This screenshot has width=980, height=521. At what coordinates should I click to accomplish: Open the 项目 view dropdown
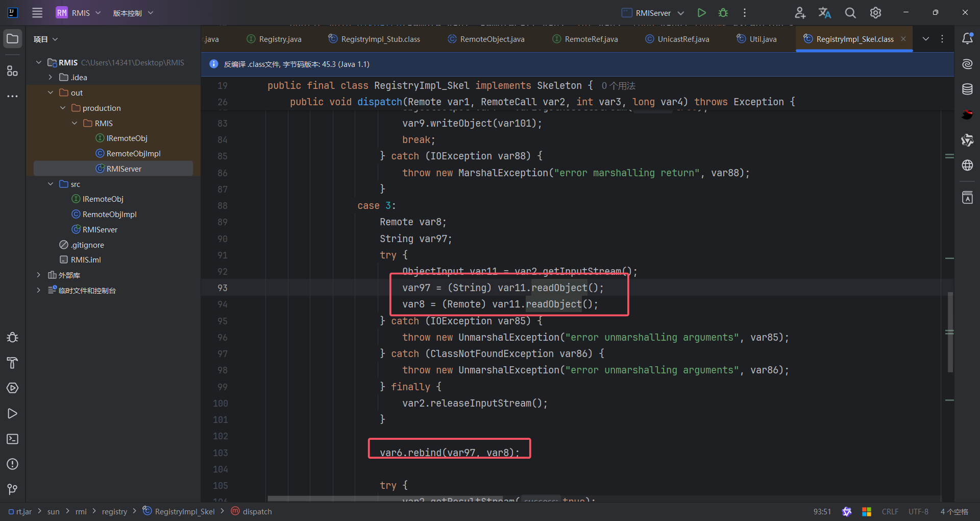coord(45,39)
